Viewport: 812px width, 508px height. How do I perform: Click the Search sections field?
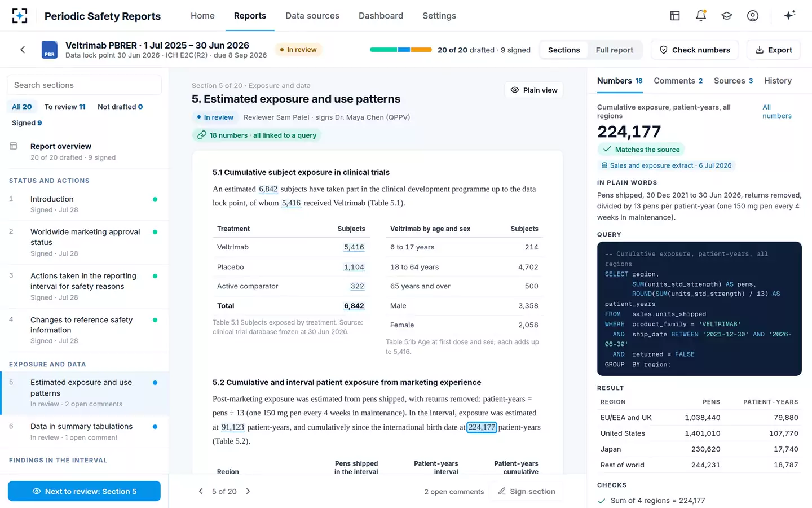tap(85, 85)
